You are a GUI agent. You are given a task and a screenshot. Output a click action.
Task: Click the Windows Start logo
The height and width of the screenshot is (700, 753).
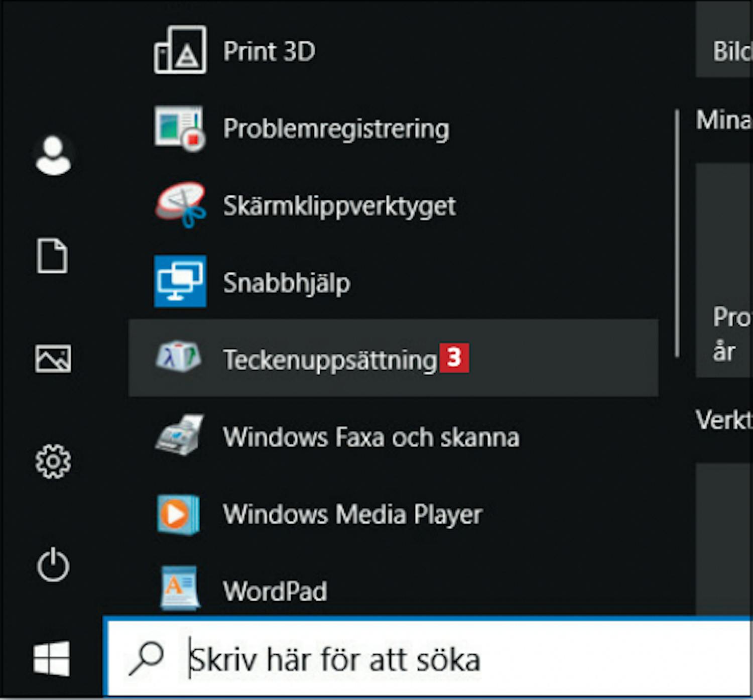51,658
